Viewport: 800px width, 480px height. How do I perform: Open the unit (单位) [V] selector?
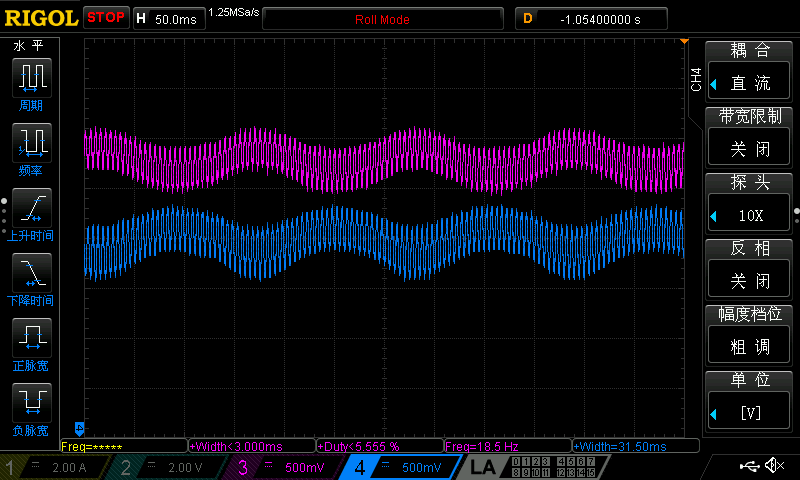(750, 412)
